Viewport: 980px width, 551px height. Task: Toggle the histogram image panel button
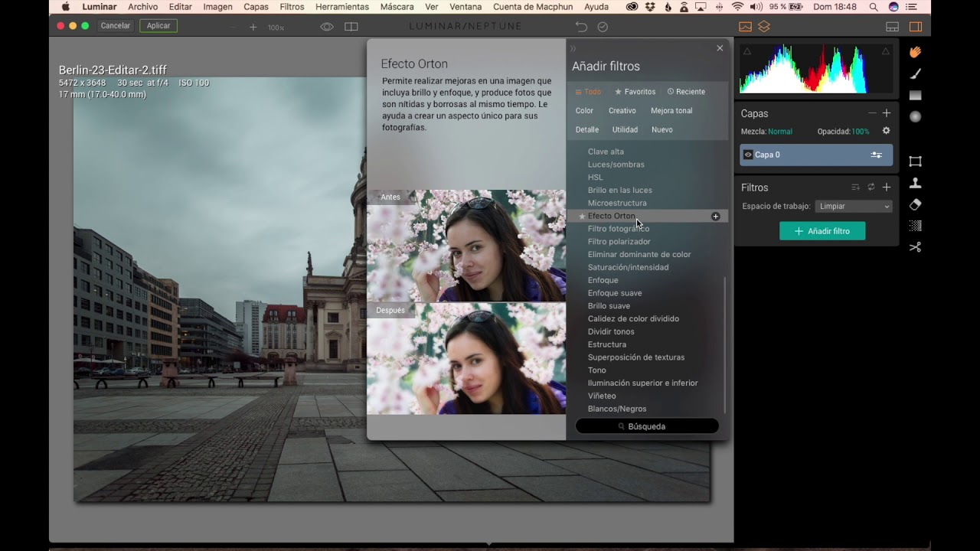pyautogui.click(x=746, y=27)
